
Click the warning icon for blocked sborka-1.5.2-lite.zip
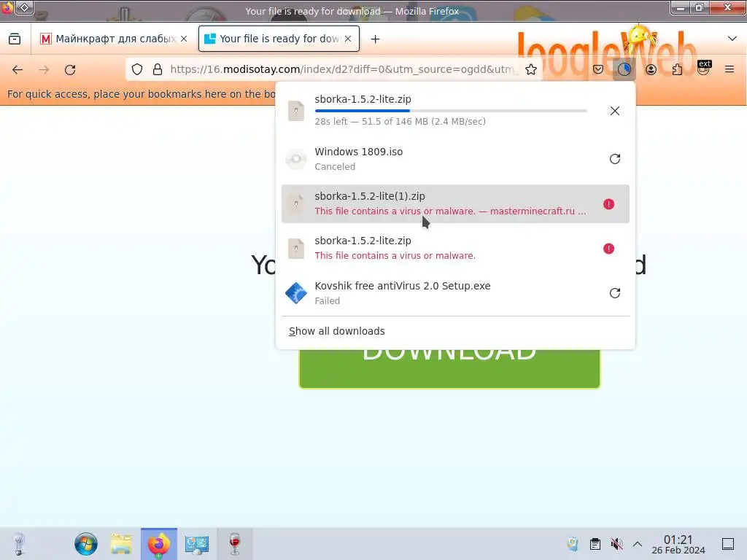pyautogui.click(x=608, y=248)
